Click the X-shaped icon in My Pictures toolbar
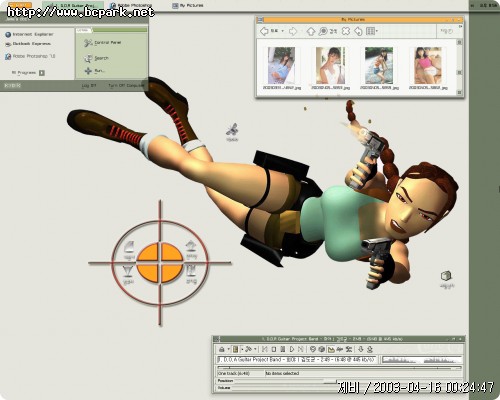 [346, 31]
